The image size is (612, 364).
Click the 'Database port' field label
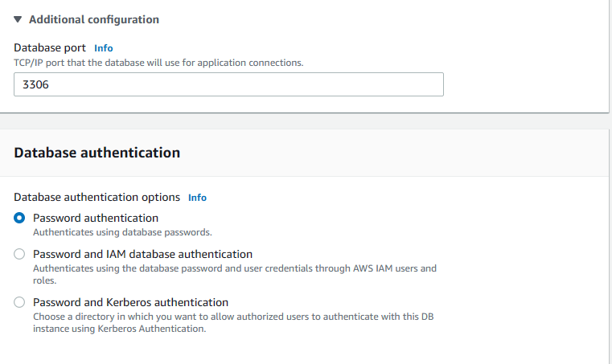click(x=50, y=48)
